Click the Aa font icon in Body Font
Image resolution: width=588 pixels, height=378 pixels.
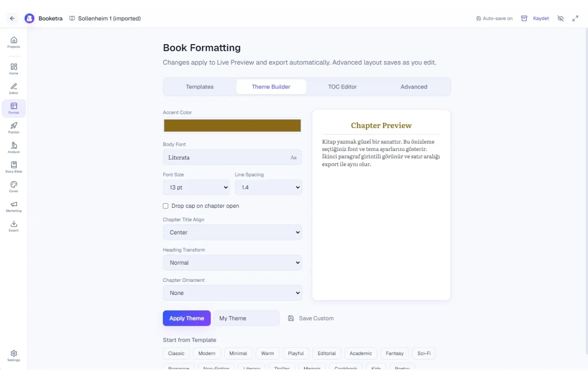[x=294, y=157]
